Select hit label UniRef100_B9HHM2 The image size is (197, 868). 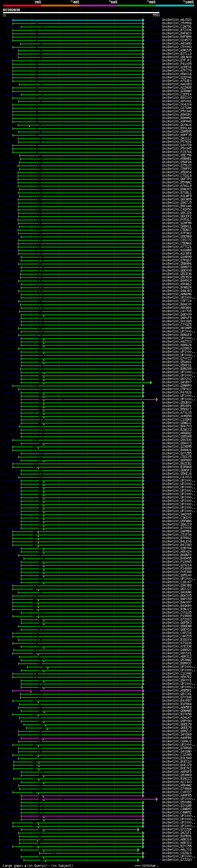pyautogui.click(x=177, y=118)
